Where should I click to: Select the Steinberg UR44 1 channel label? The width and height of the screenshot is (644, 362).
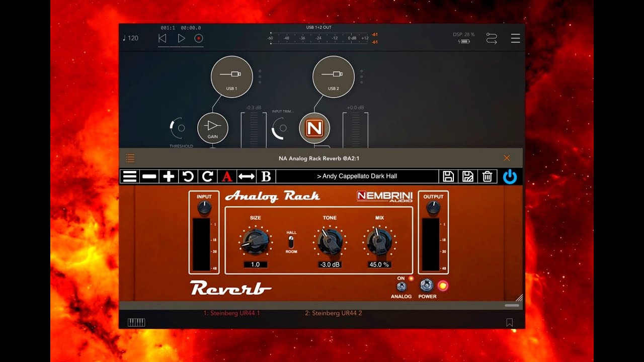click(232, 313)
